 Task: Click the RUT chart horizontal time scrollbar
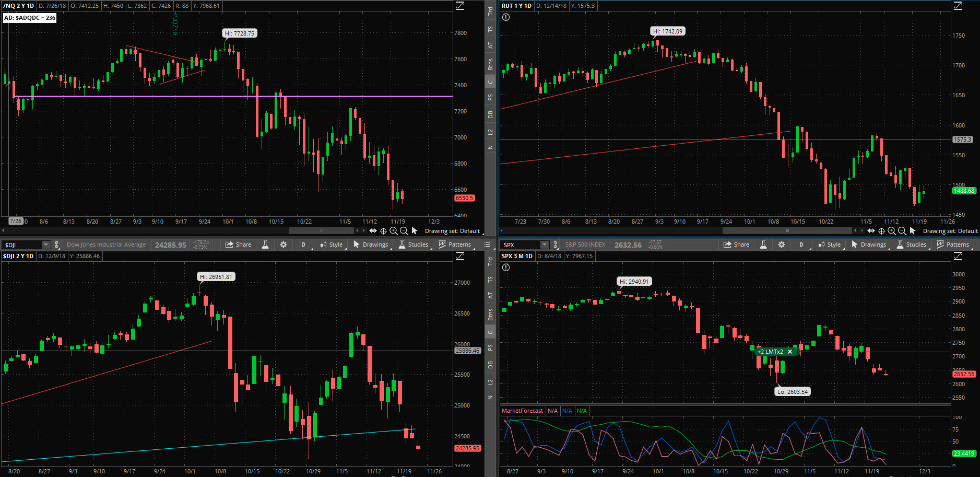point(787,230)
